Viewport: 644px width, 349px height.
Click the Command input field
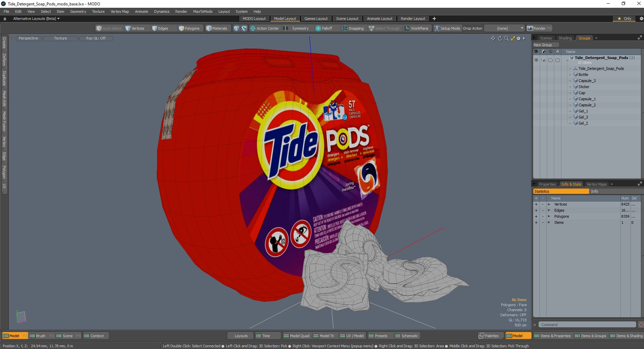(587, 325)
